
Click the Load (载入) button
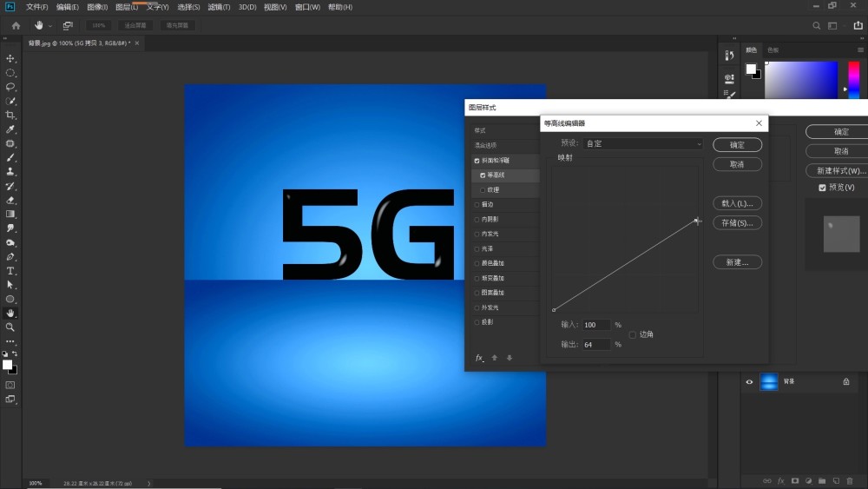[737, 203]
